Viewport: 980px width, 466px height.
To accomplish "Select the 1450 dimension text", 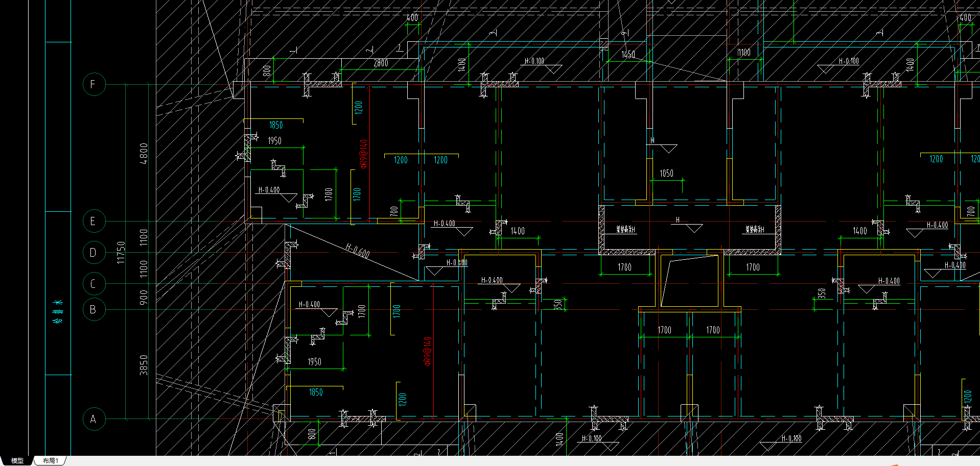I will (628, 55).
